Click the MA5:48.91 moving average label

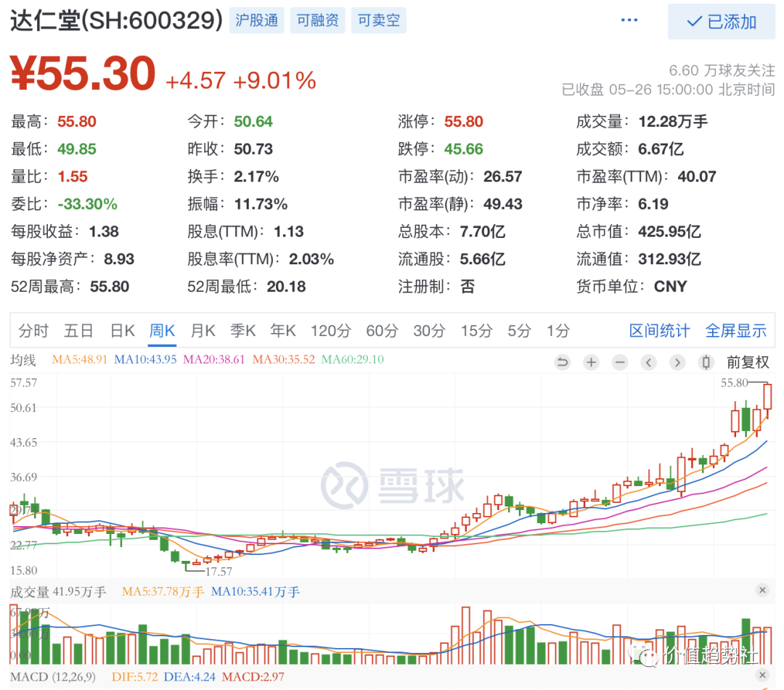point(80,359)
